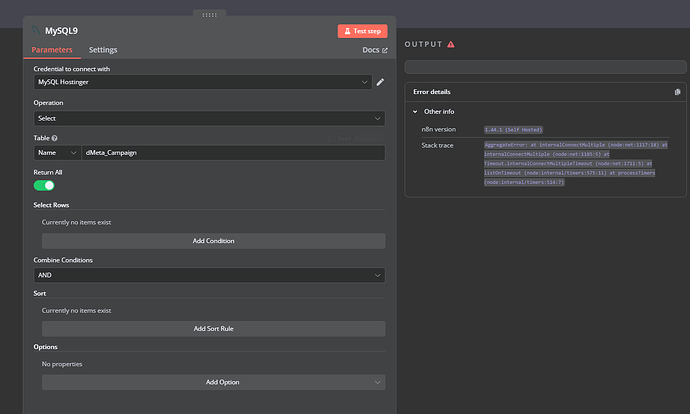Open the Table field help question-mark icon
Screen dimensions: 690x414
(x=55, y=138)
